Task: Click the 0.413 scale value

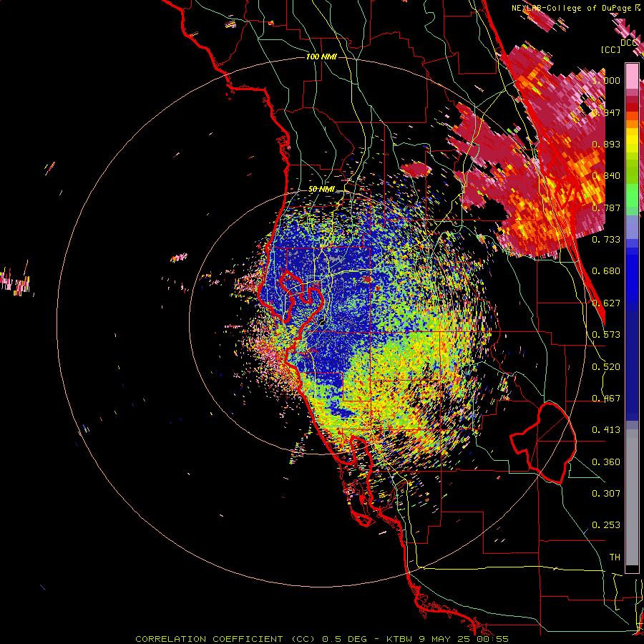Action: coord(606,430)
